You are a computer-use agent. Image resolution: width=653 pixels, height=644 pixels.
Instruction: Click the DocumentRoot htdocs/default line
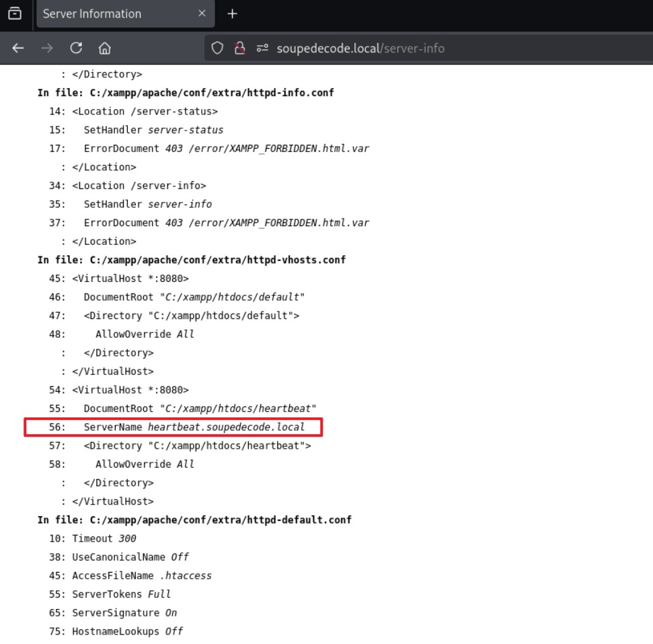pyautogui.click(x=194, y=297)
